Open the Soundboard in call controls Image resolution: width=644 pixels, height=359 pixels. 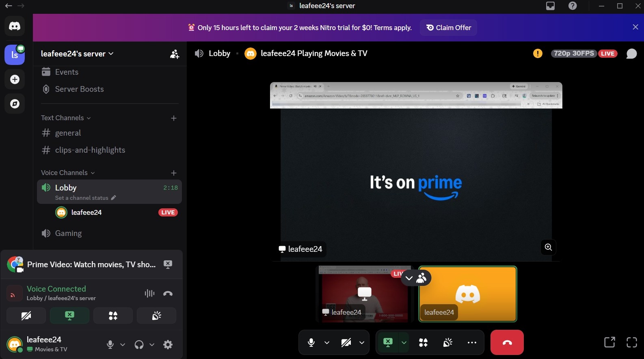tap(447, 342)
